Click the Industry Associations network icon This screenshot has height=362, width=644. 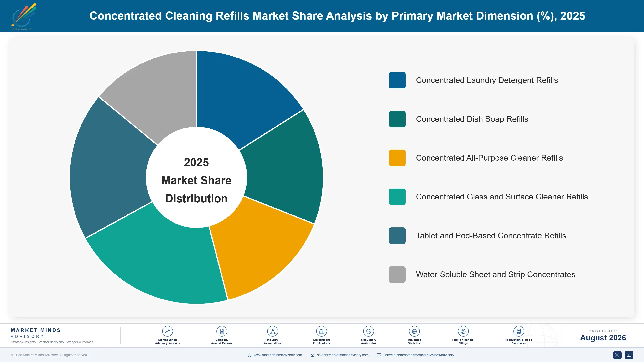pos(273,331)
